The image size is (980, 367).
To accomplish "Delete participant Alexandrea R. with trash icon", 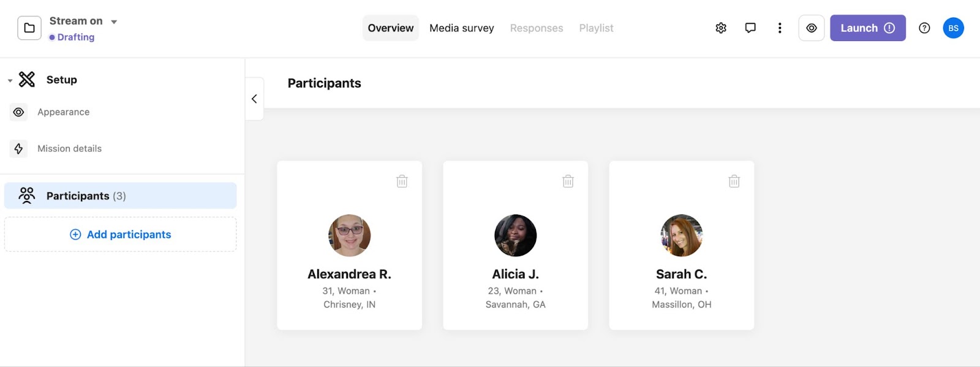I will [402, 181].
